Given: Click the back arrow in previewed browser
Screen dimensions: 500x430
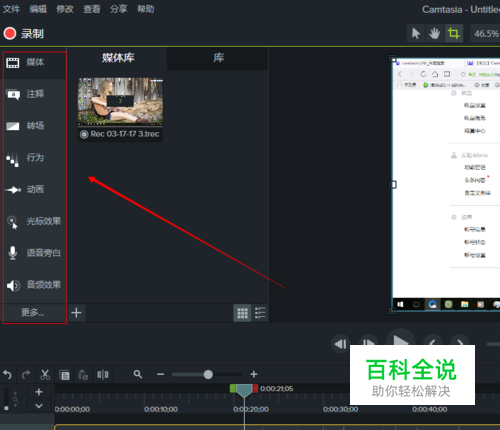Looking at the screenshot, I should [400, 74].
